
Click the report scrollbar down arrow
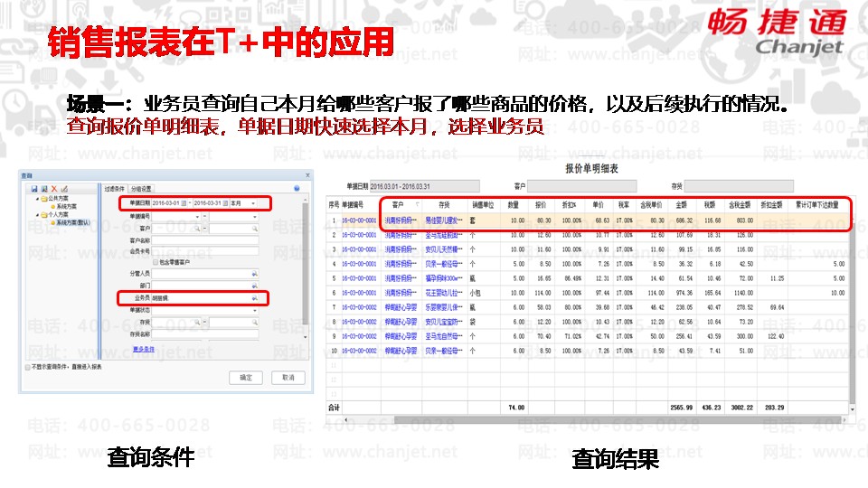(x=852, y=409)
